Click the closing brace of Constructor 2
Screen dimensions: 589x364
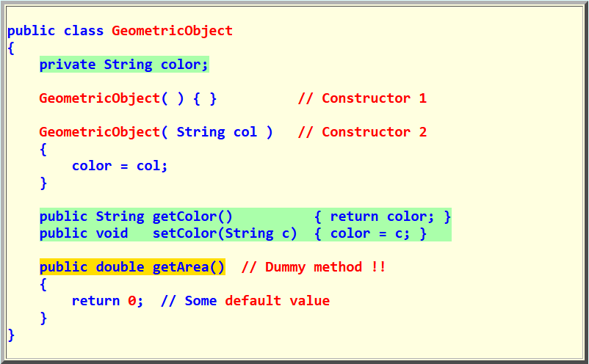pos(43,183)
